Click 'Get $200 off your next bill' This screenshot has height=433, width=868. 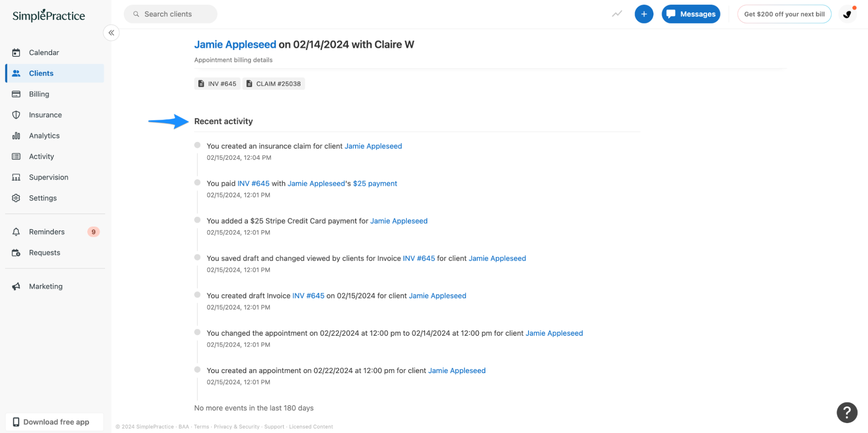pyautogui.click(x=784, y=13)
